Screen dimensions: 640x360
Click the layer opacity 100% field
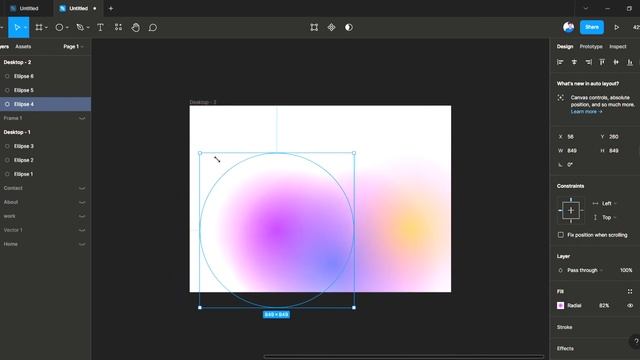[x=626, y=270]
